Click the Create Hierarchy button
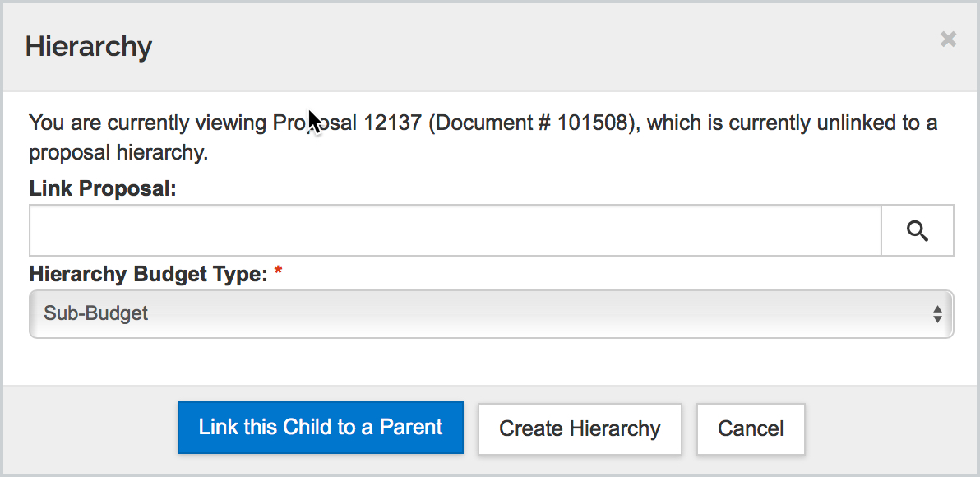The width and height of the screenshot is (980, 477). click(580, 428)
